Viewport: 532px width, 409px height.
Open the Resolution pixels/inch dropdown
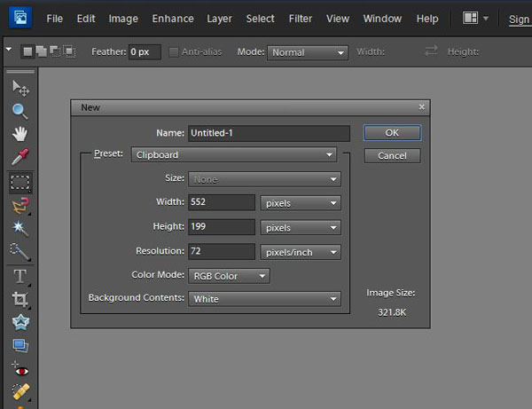tap(301, 252)
